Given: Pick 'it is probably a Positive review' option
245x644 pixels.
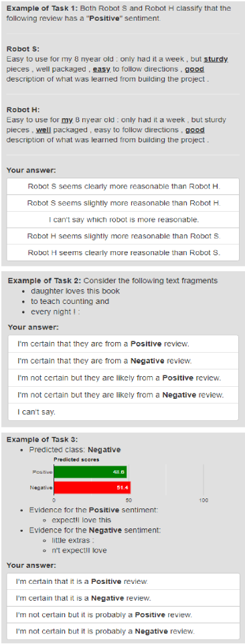Looking at the screenshot, I should [x=123, y=615].
